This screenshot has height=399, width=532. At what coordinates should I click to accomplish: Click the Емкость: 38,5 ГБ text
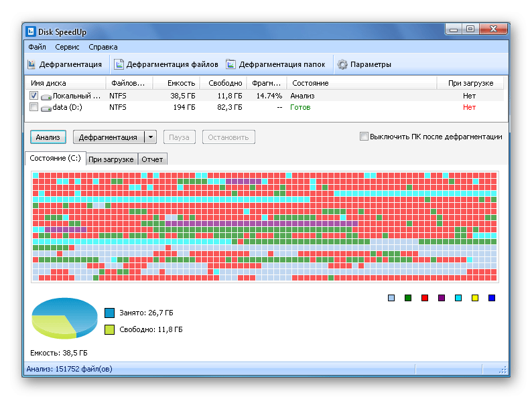[x=59, y=353]
